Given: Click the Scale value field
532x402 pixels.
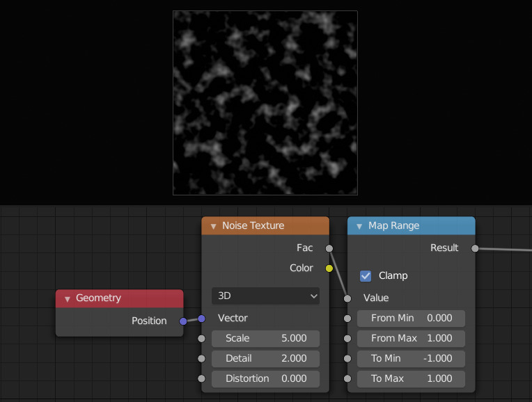Looking at the screenshot, I should coord(265,339).
